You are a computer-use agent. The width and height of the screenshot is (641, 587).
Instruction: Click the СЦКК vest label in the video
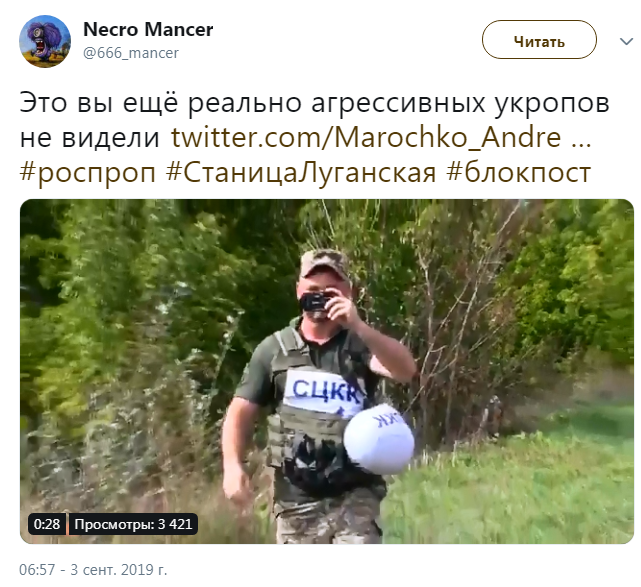pos(325,390)
